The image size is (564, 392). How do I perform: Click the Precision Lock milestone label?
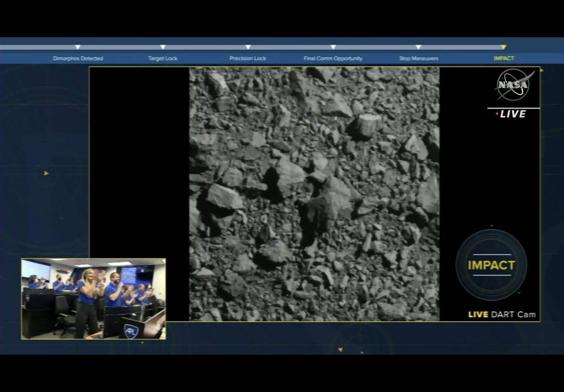248,58
